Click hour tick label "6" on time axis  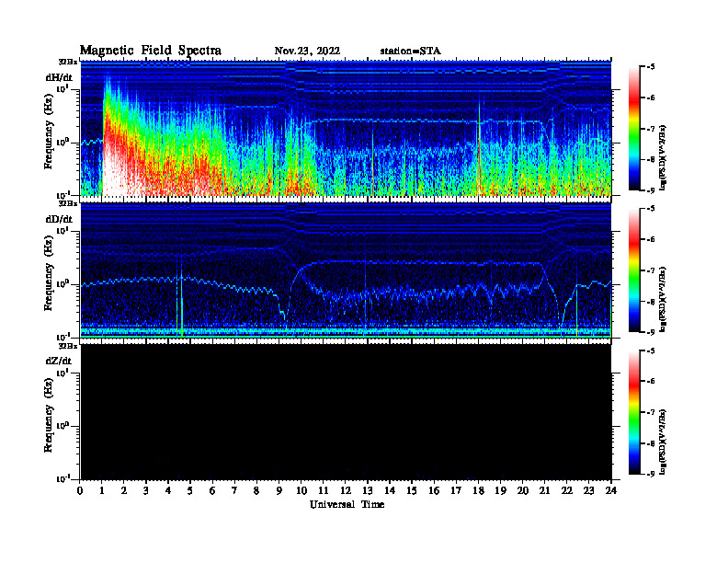(x=212, y=490)
